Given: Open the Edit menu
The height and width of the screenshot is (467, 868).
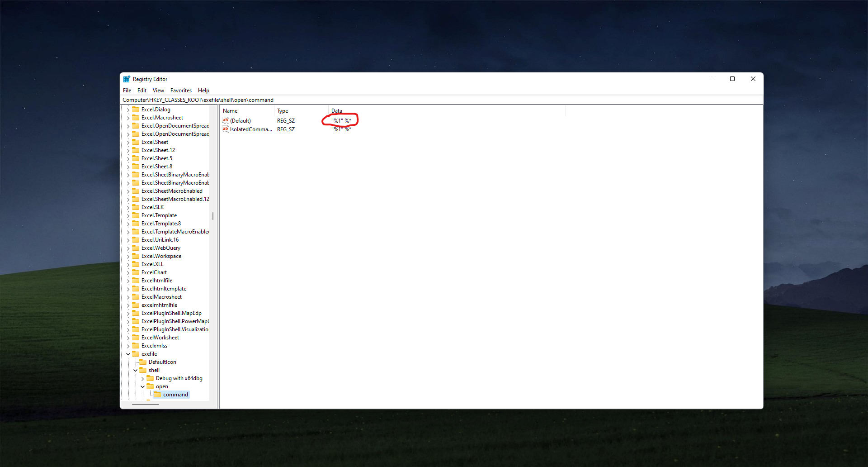Looking at the screenshot, I should (x=142, y=91).
